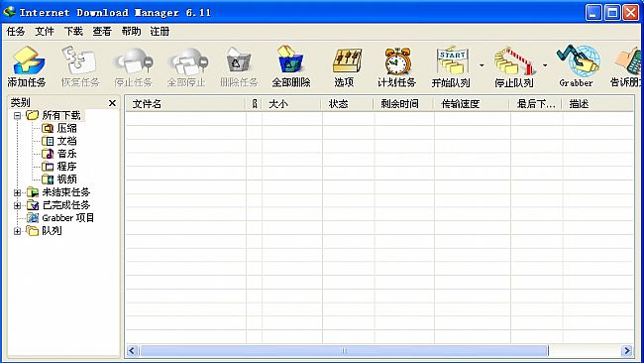Close the 类别 panel with X

112,103
